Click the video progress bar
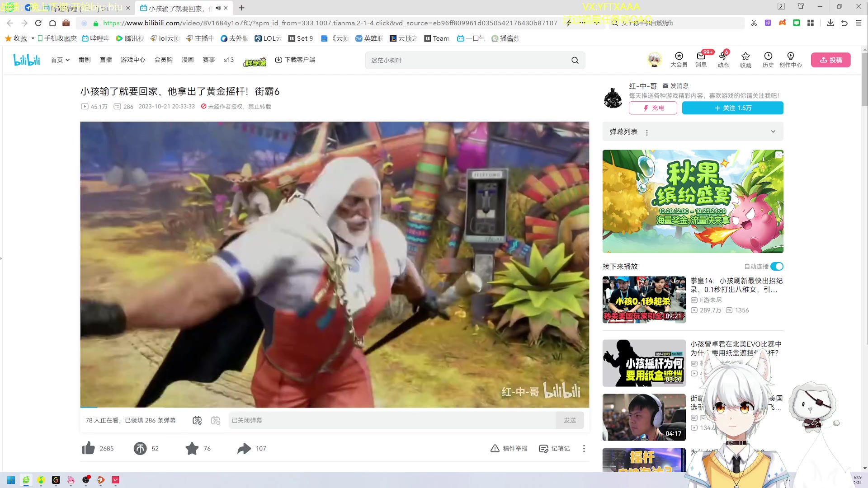 [335, 407]
